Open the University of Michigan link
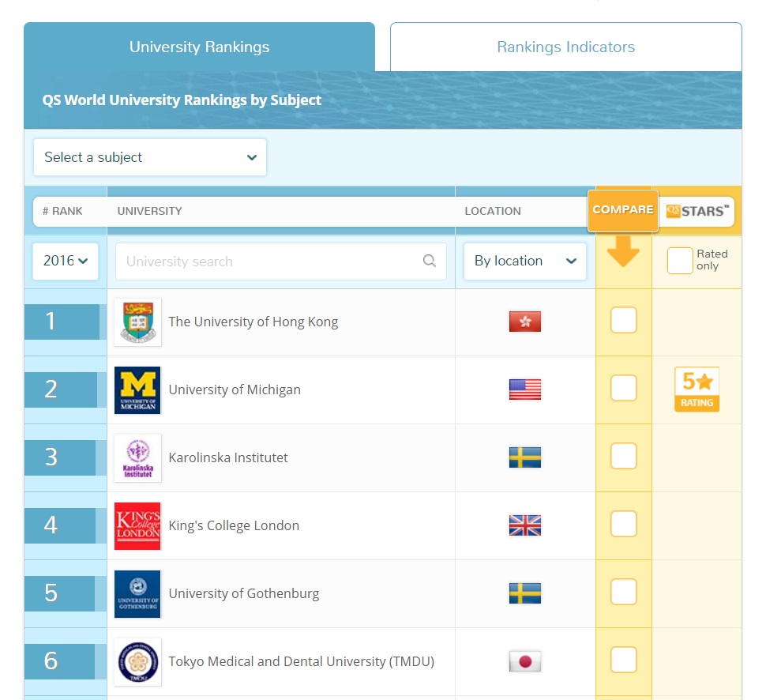The width and height of the screenshot is (766, 700). (235, 390)
